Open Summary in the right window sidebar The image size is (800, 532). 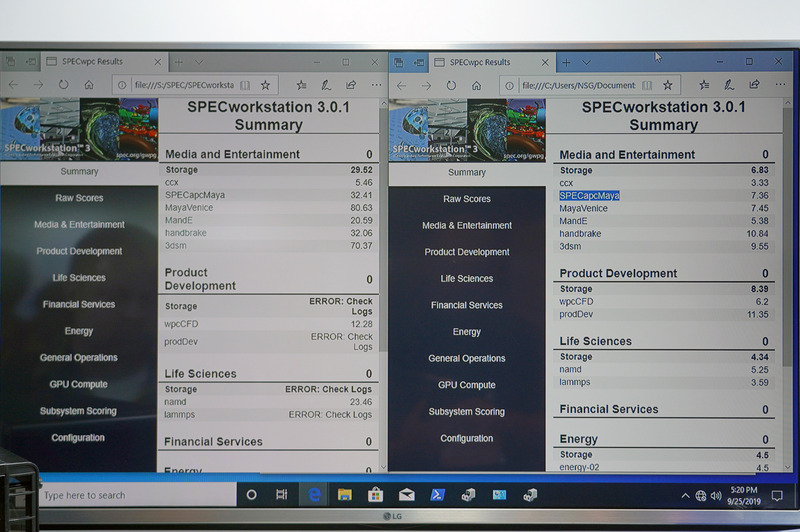467,172
